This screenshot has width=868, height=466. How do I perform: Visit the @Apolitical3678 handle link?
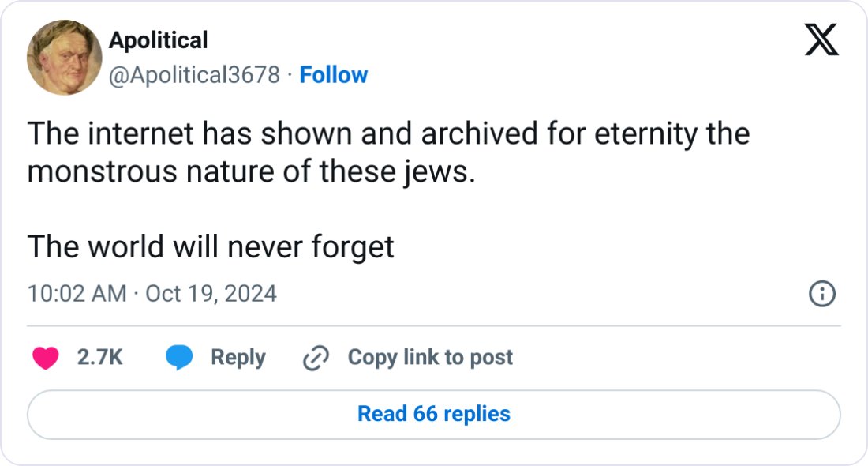194,75
